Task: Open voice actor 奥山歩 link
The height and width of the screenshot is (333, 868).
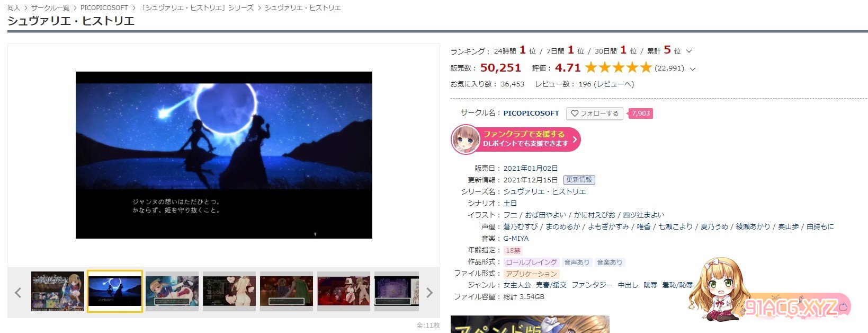Action: [788, 226]
